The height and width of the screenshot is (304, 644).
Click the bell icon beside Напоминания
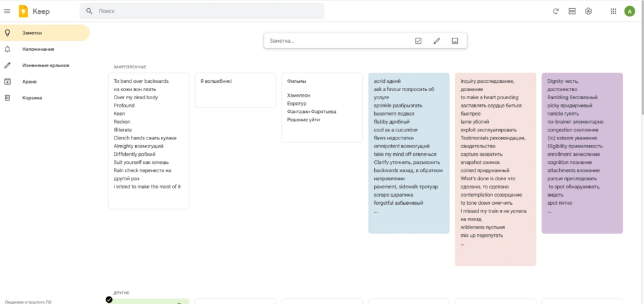(7, 49)
